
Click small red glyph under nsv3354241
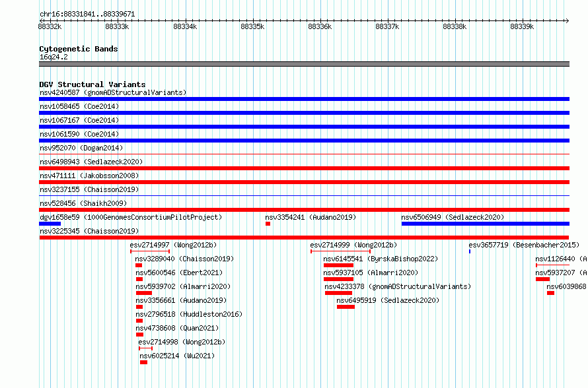268,224
